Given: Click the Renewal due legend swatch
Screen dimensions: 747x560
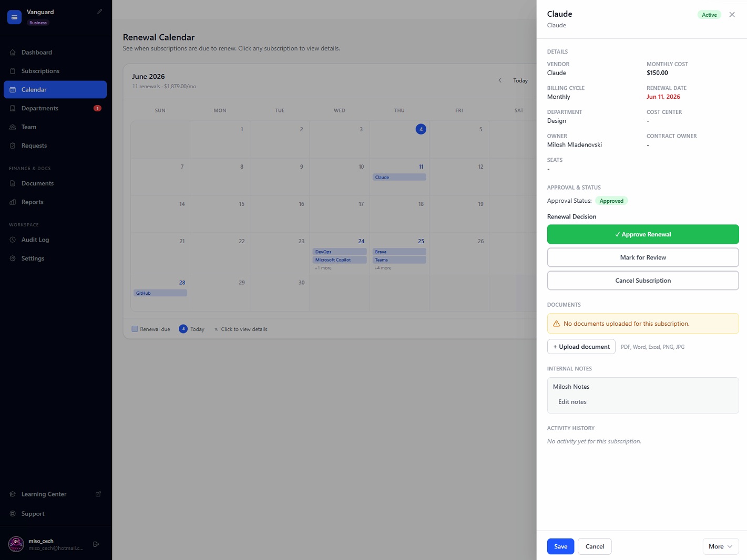Looking at the screenshot, I should pyautogui.click(x=135, y=329).
